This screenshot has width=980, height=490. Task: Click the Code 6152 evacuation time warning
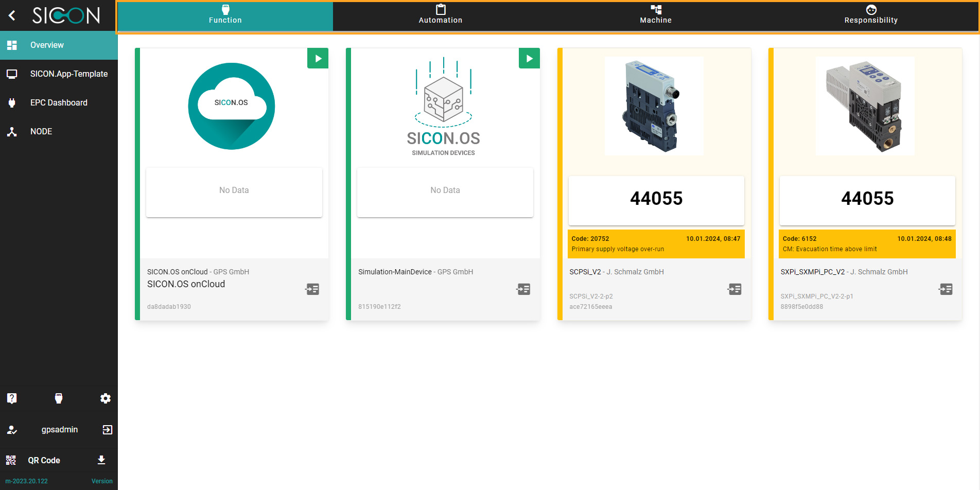coord(867,244)
